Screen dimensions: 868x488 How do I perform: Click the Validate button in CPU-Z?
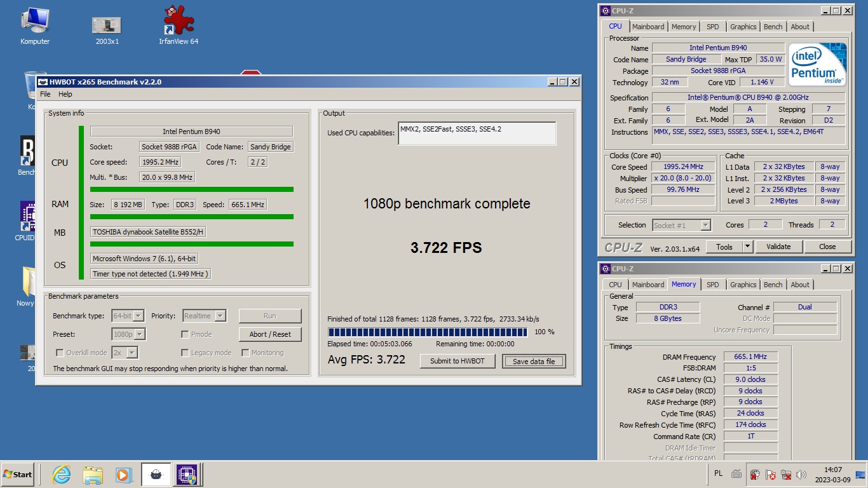(x=778, y=247)
